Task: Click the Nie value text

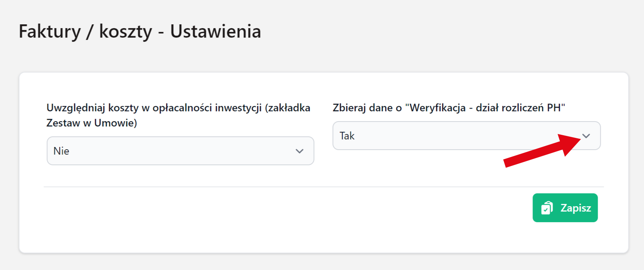Action: pos(61,151)
